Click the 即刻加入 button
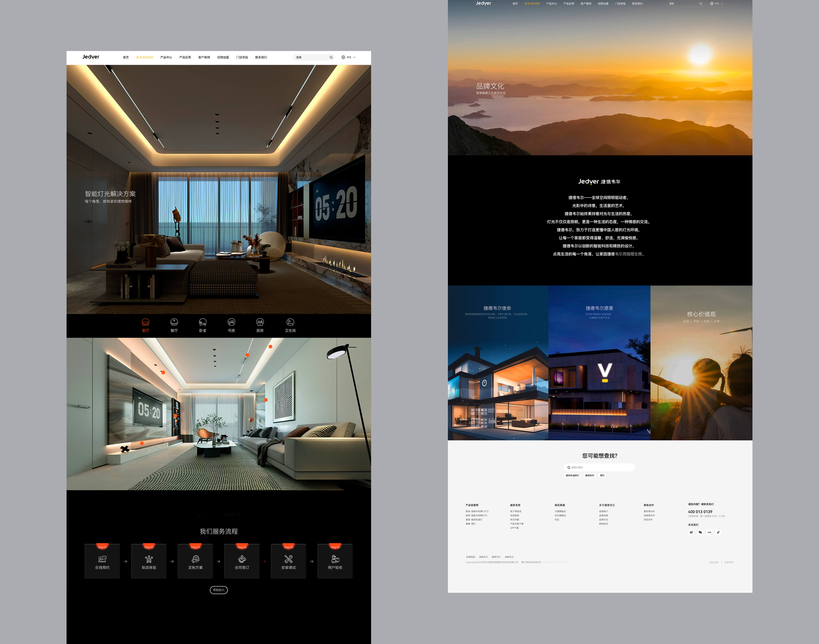The width and height of the screenshot is (819, 644). [219, 590]
